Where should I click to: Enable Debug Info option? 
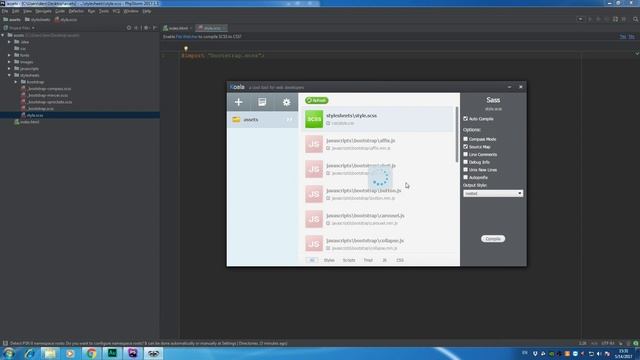[x=465, y=162]
